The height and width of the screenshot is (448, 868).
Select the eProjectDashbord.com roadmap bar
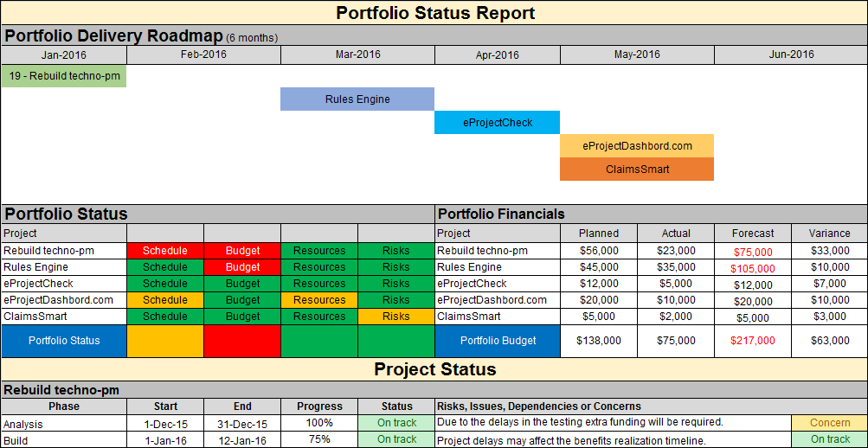[x=637, y=146]
